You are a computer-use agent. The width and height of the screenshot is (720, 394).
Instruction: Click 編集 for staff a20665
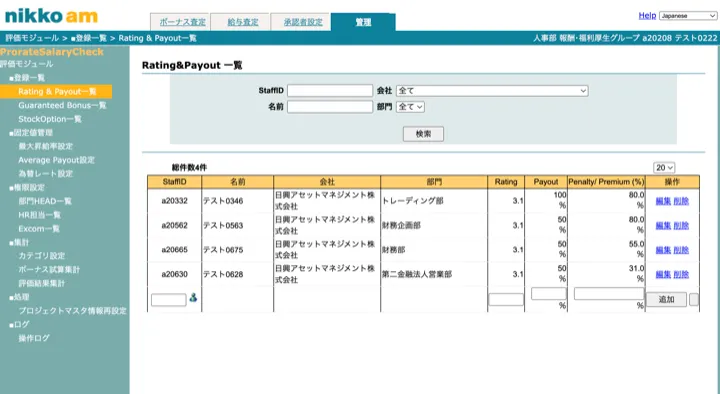click(663, 250)
